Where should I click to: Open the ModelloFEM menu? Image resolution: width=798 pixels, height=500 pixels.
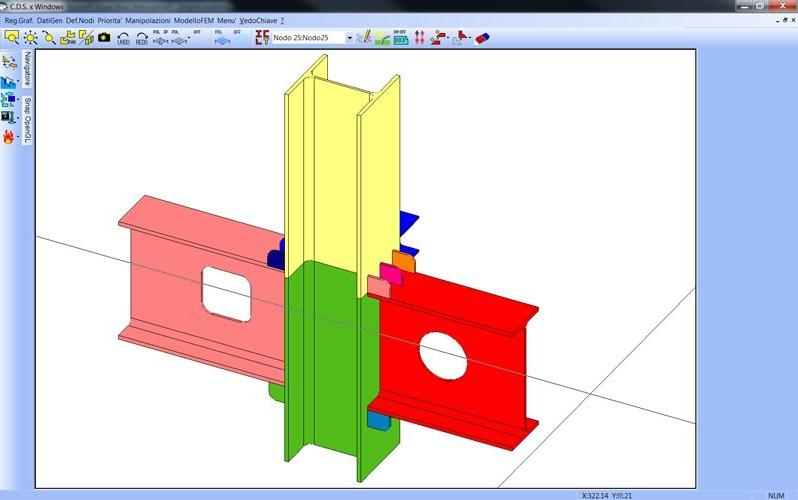click(x=194, y=20)
